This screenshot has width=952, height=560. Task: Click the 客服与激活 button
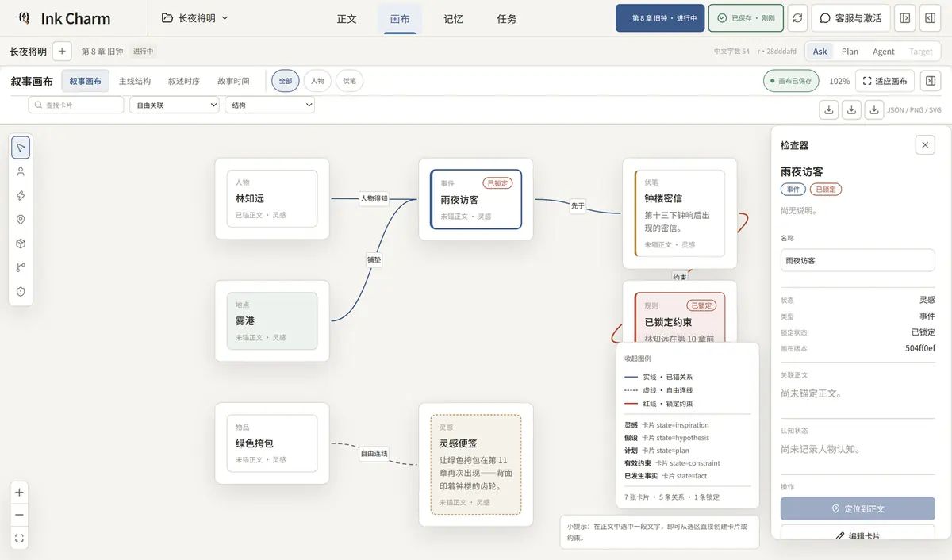coord(851,18)
